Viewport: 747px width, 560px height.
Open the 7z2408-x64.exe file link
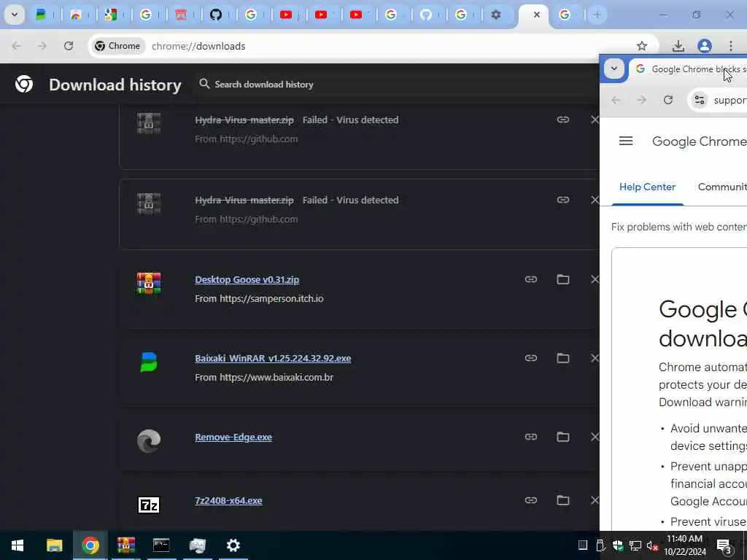[x=228, y=500]
